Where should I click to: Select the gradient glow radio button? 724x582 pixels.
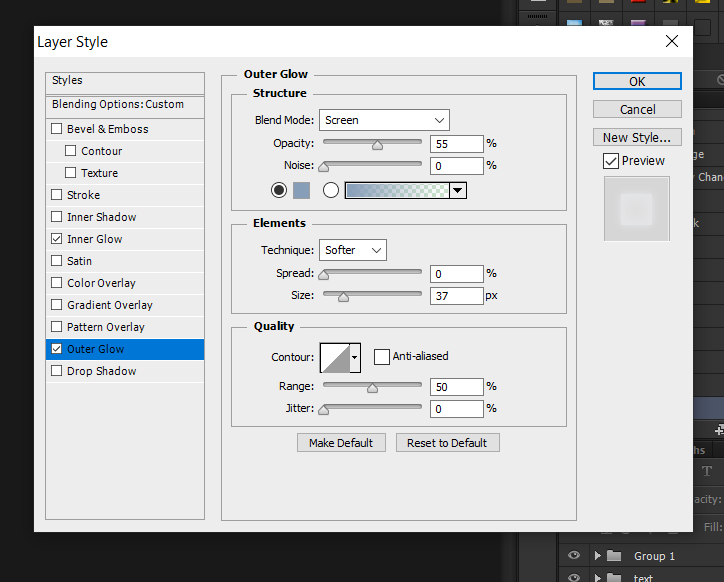tap(331, 190)
